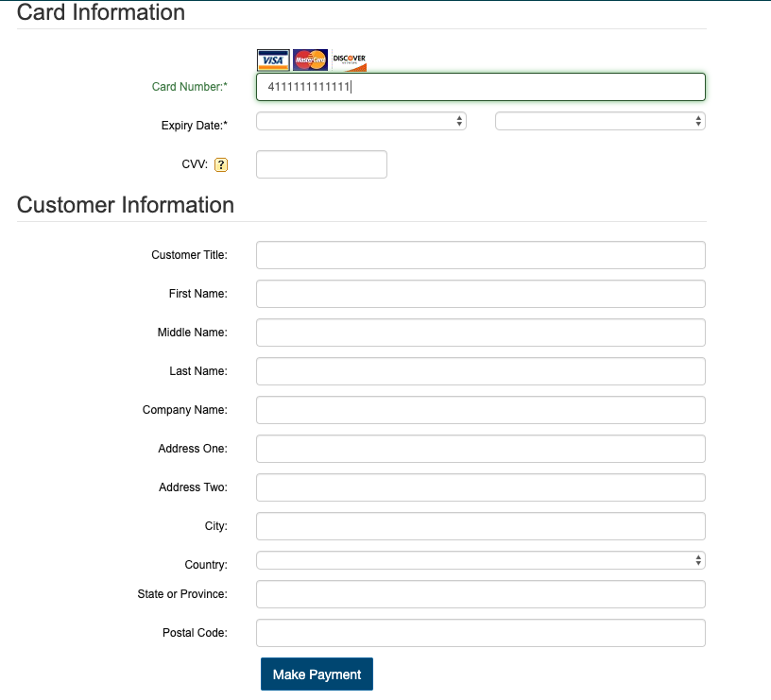Click the Discover card logo

click(348, 60)
